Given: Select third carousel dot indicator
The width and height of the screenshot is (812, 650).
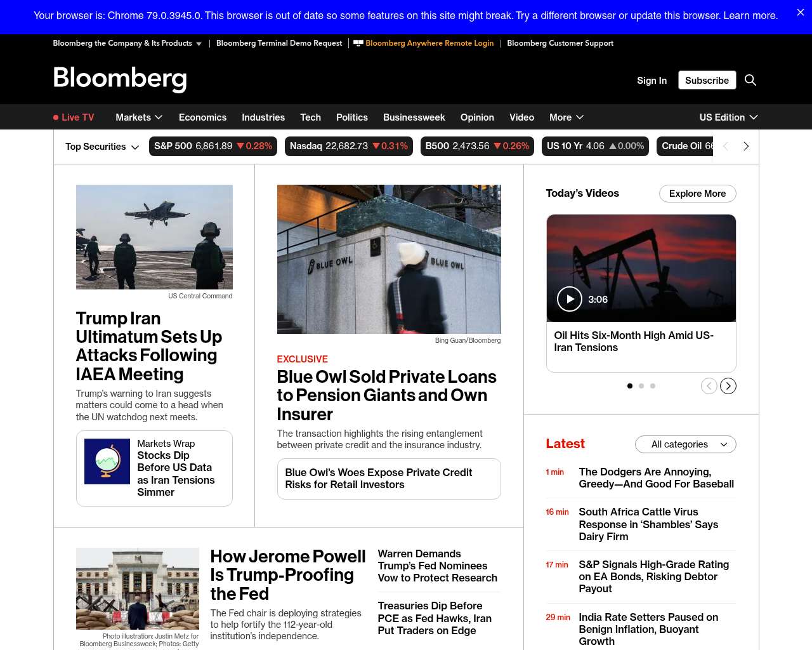Looking at the screenshot, I should (653, 386).
